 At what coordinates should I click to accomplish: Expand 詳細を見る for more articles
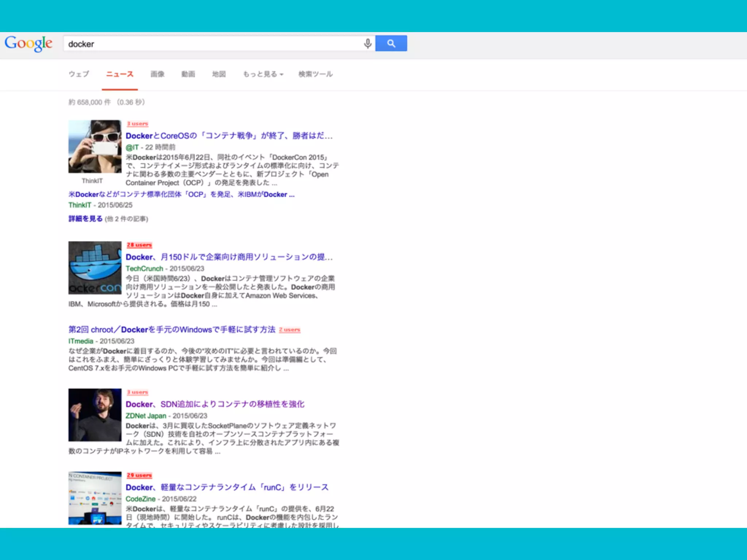click(85, 219)
